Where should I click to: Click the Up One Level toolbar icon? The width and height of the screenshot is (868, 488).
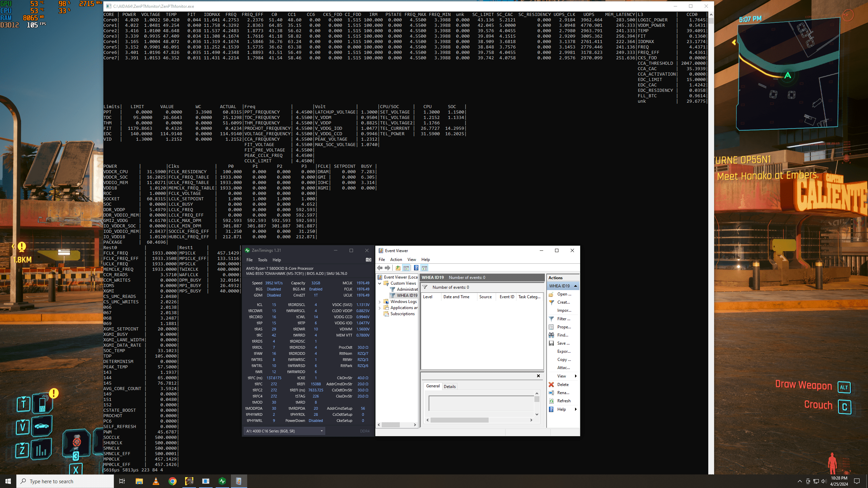(x=398, y=268)
